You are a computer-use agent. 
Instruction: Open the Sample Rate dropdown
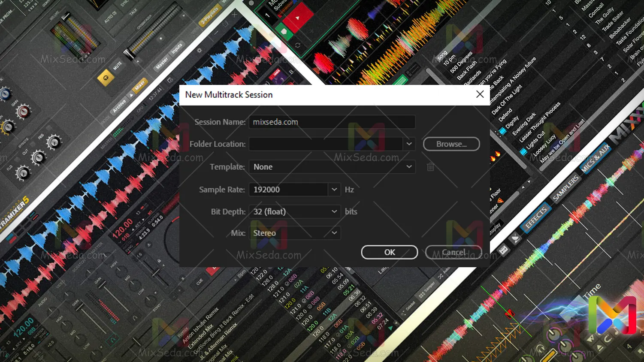click(x=334, y=190)
